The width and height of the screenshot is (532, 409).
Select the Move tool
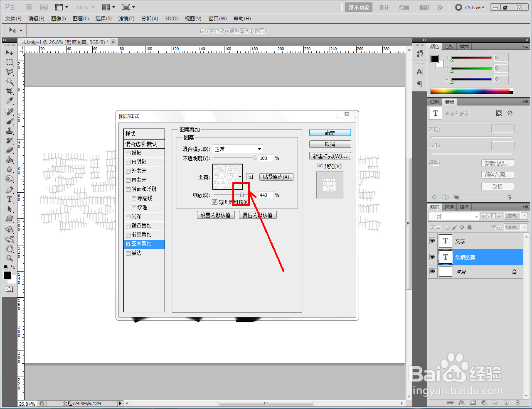pos(10,52)
